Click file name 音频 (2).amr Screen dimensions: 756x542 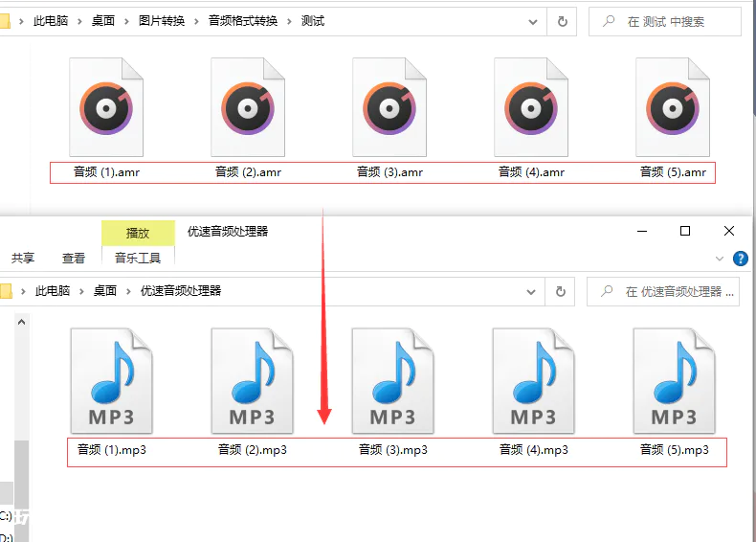(248, 172)
